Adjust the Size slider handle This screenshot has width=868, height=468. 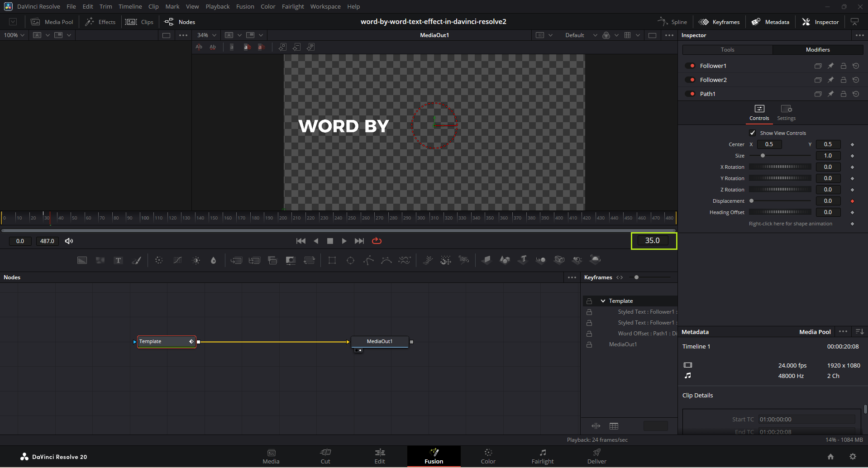[x=763, y=156]
